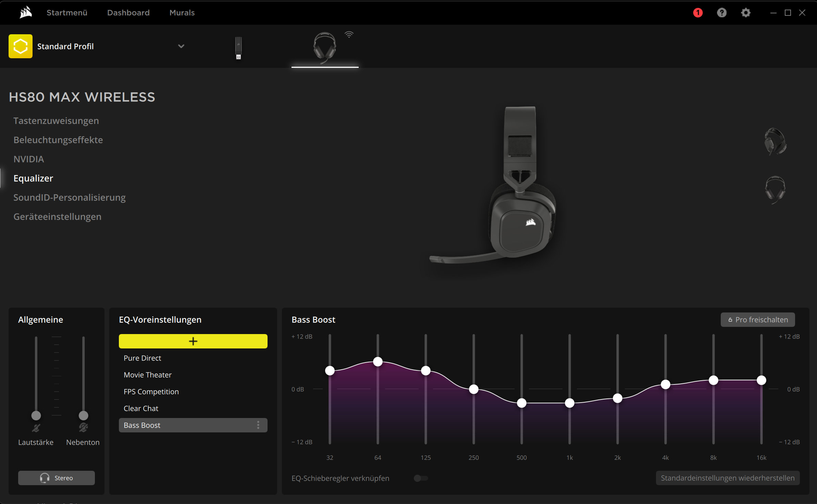The width and height of the screenshot is (817, 504).
Task: Open the Dashboard tab
Action: (x=128, y=13)
